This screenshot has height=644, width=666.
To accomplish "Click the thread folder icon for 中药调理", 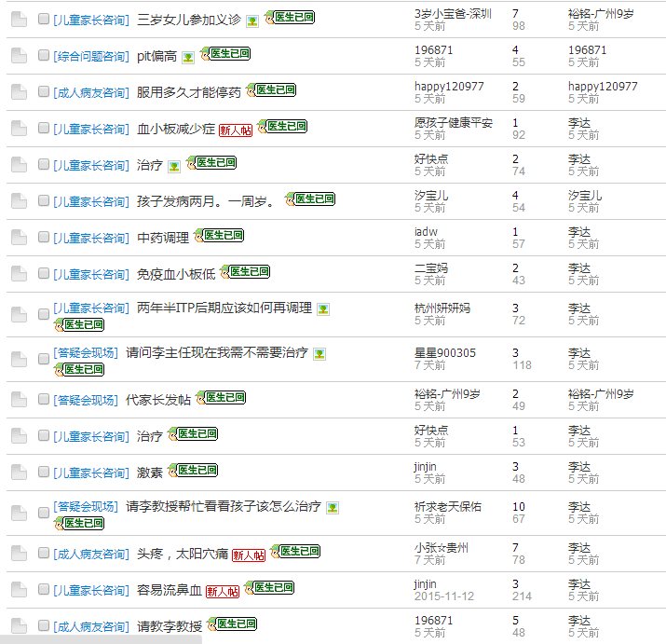I will (20, 238).
